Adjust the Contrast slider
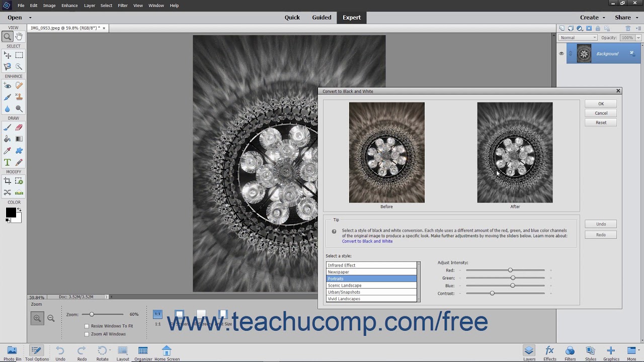644x362 pixels. tap(492, 293)
